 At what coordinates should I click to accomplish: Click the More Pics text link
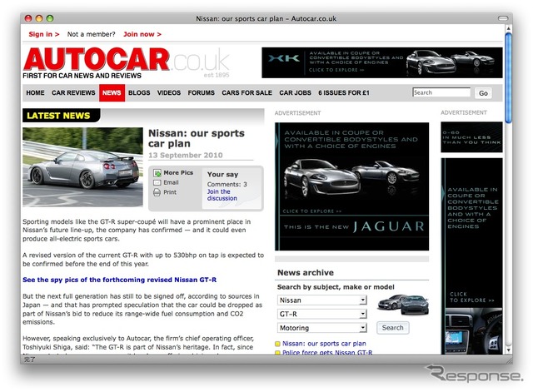tap(178, 173)
